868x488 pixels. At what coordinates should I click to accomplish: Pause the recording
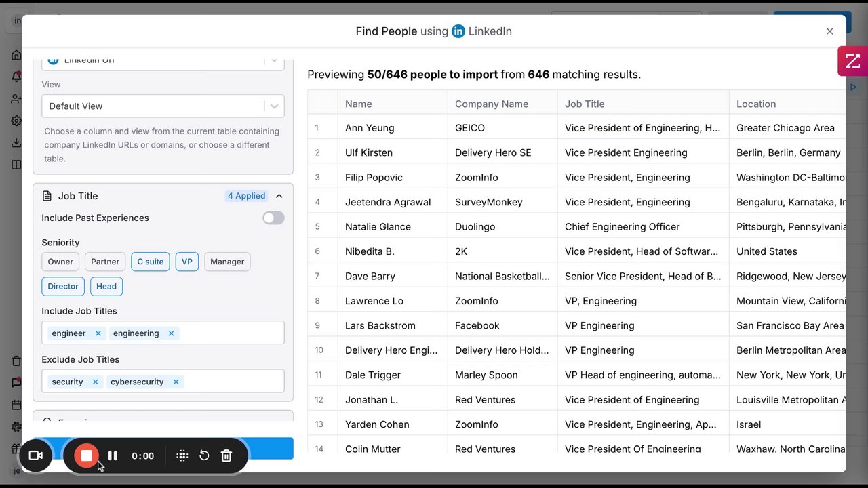click(x=113, y=455)
